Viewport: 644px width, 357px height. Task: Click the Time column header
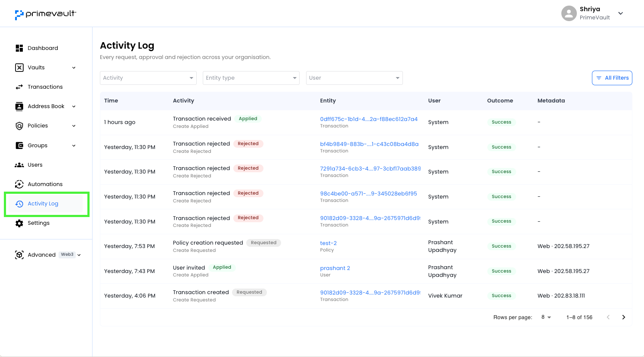pos(111,101)
